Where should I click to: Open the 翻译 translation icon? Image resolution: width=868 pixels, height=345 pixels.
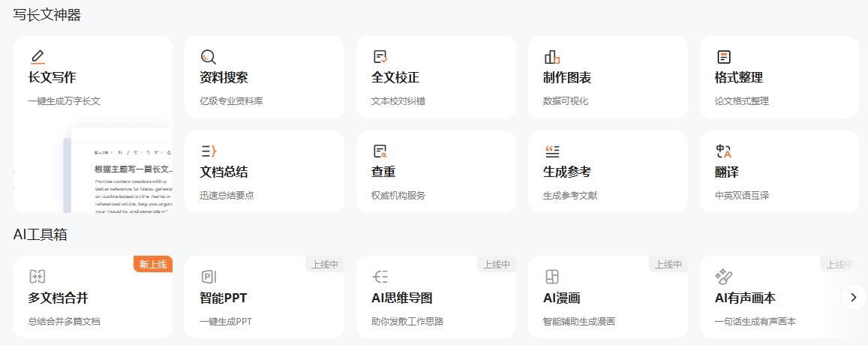point(724,151)
